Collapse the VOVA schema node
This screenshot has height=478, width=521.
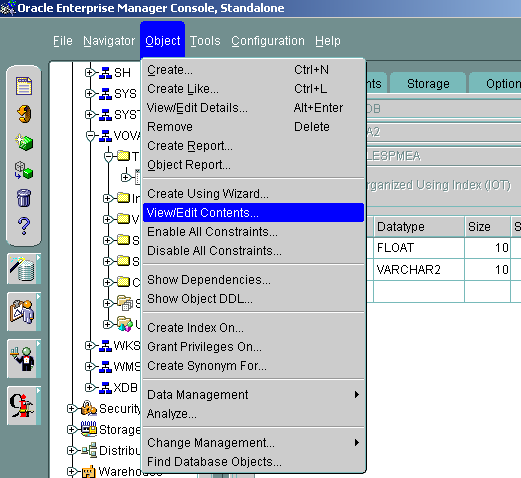click(90, 136)
